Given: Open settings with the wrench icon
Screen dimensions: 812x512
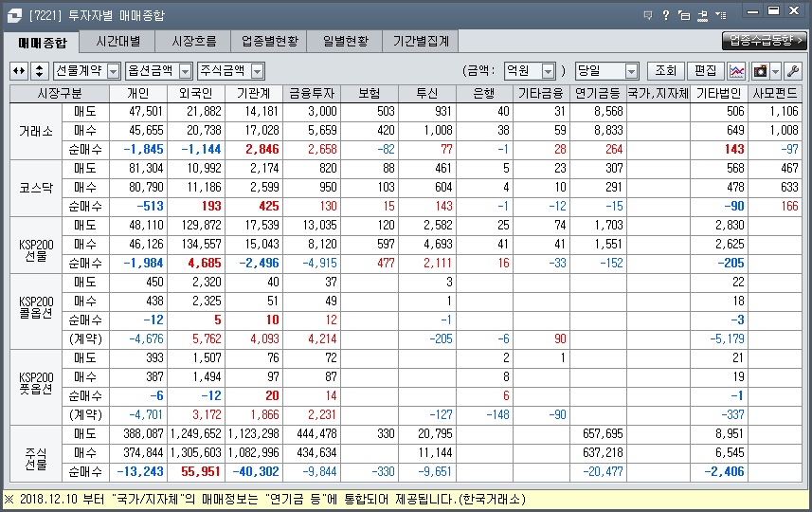Looking at the screenshot, I should point(792,71).
